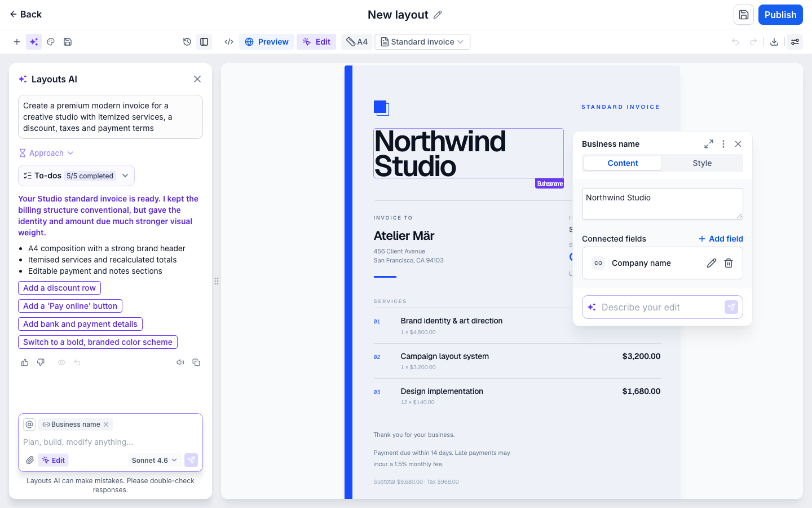This screenshot has width=812, height=508.
Task: Open the settings sliders icon
Action: tap(795, 42)
